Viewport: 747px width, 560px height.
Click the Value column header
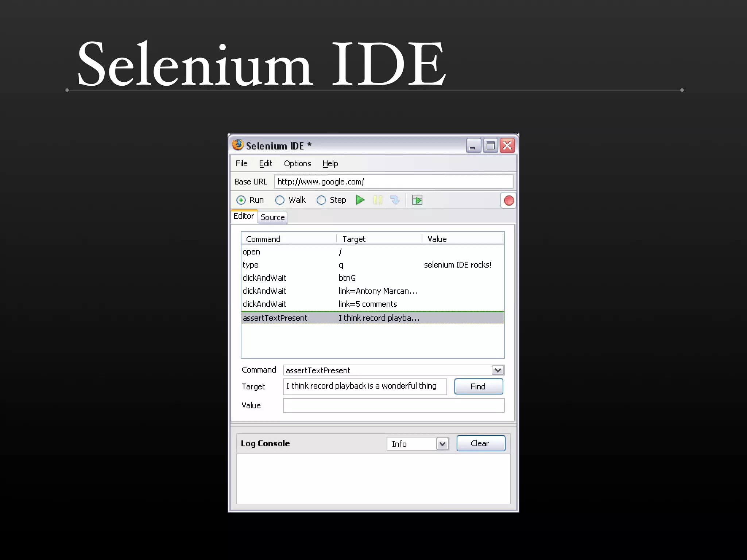(463, 239)
